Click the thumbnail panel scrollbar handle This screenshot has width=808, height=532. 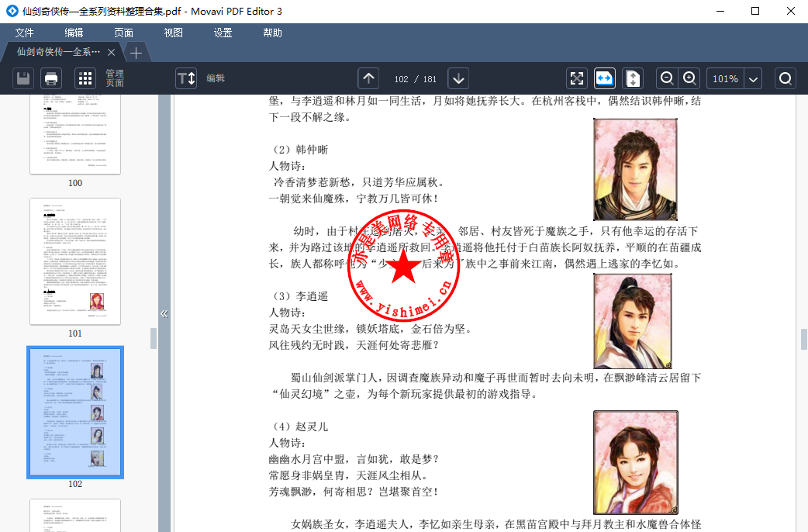coord(153,339)
